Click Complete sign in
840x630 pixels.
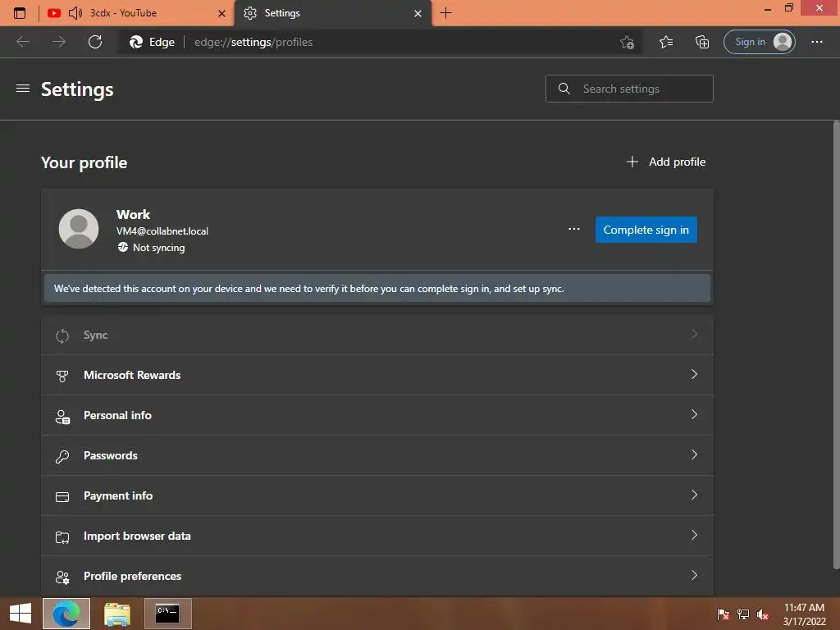tap(646, 230)
